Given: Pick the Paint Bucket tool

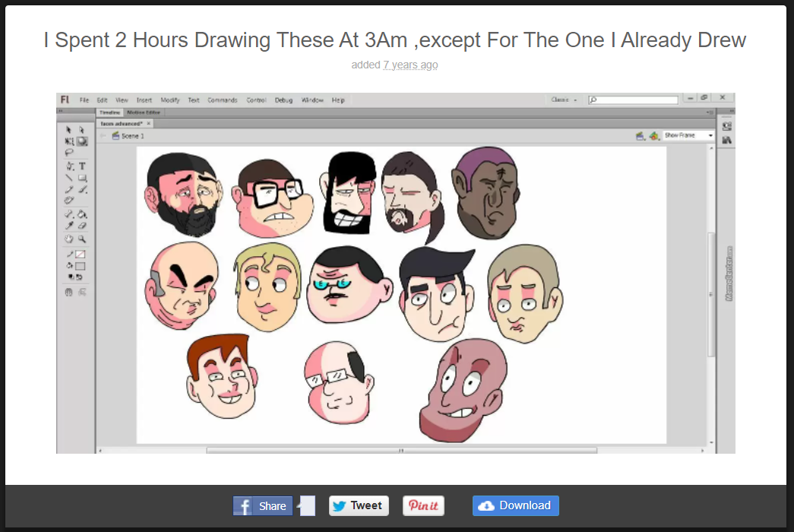Looking at the screenshot, I should pos(82,214).
